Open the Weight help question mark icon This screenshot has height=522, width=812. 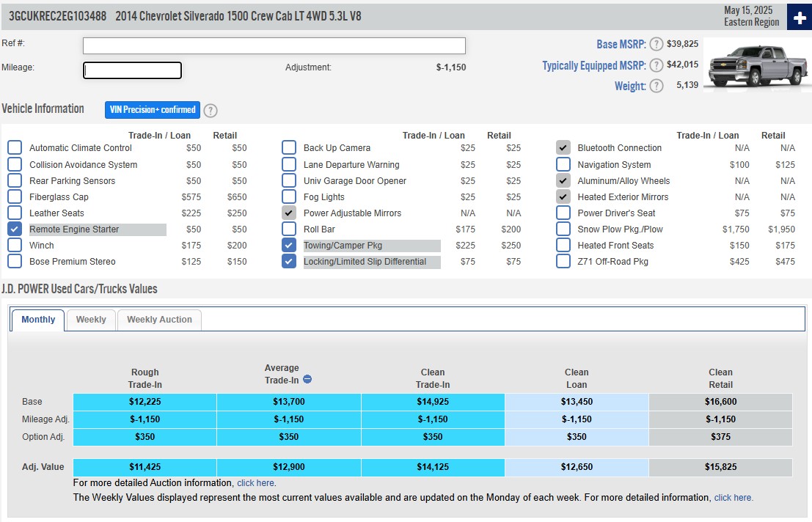[x=656, y=86]
